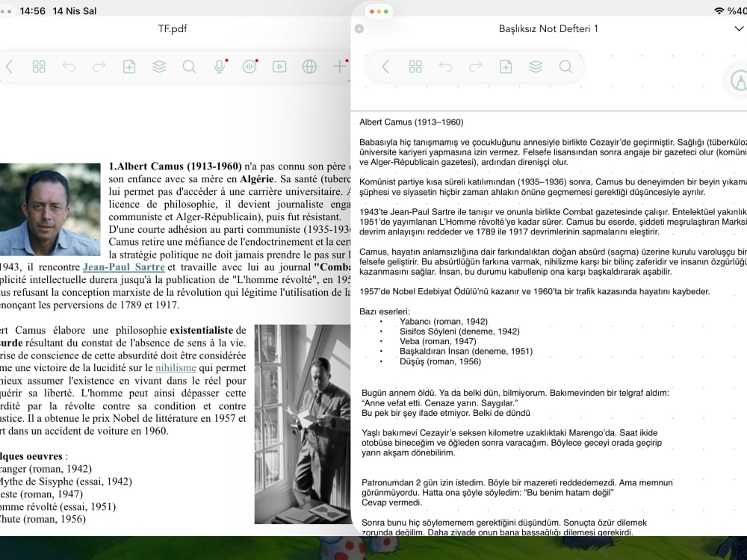Tap 'Bugün annem öldü' sentence in notes
The height and width of the screenshot is (560, 747).
pyautogui.click(x=399, y=393)
